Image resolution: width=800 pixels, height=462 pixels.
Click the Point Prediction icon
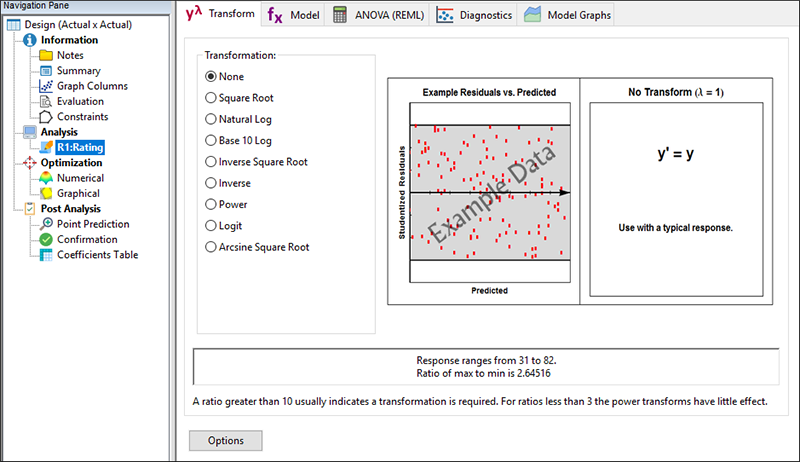click(x=46, y=224)
